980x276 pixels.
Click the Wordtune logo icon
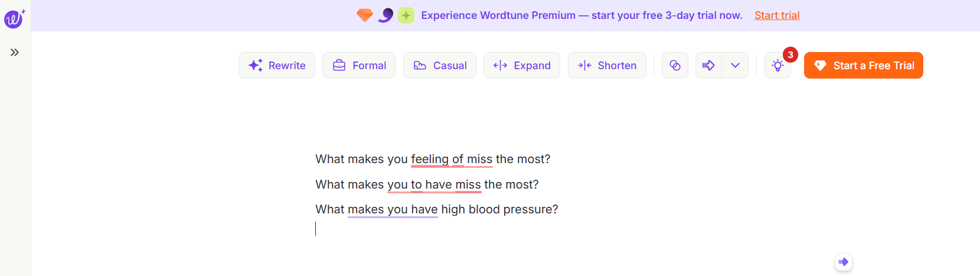[x=14, y=18]
